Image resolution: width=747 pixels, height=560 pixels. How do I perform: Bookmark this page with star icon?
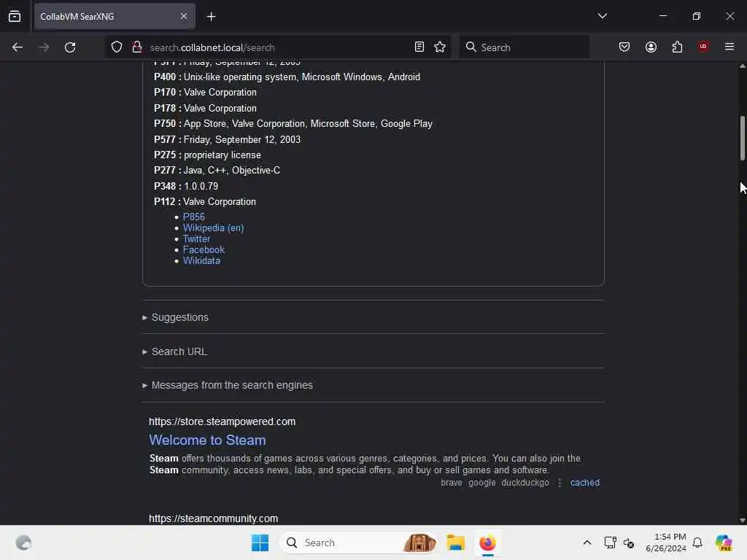440,47
